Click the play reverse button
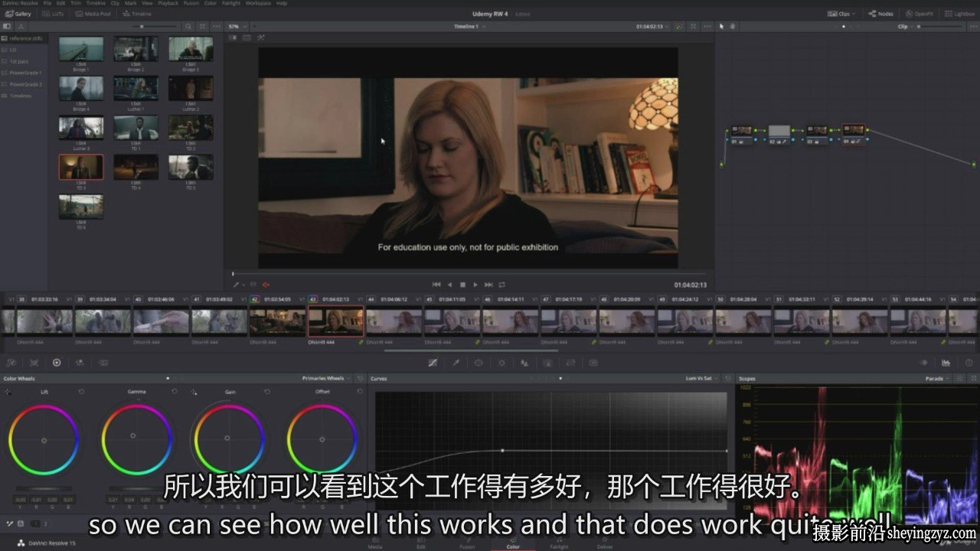980x551 pixels. click(449, 285)
